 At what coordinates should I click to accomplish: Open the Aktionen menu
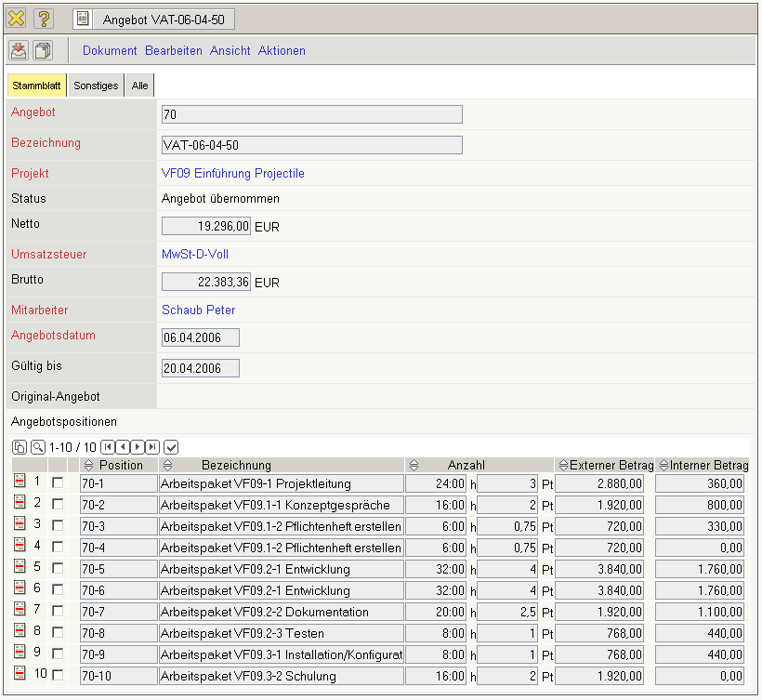(282, 51)
